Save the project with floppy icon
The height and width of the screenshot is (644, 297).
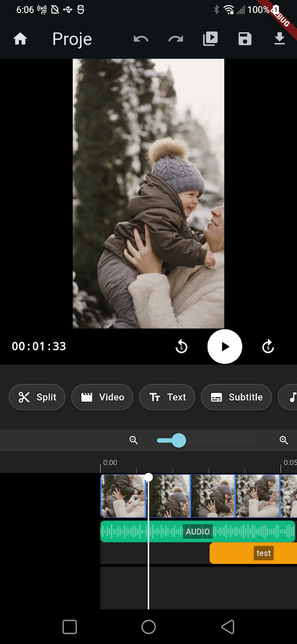coord(245,39)
